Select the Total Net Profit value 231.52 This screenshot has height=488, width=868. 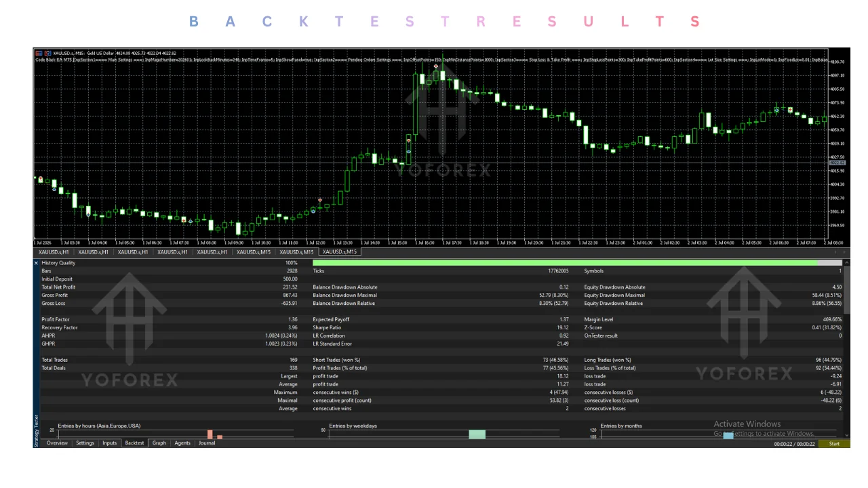(290, 287)
